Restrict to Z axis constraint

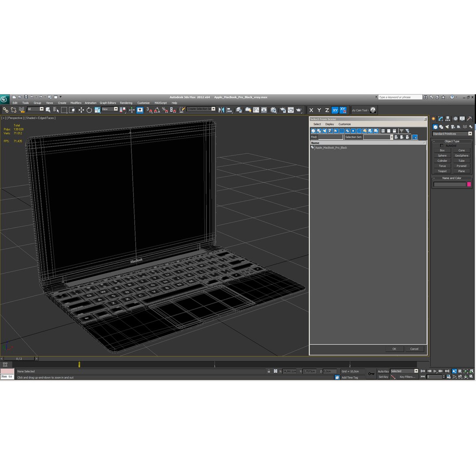coord(327,110)
